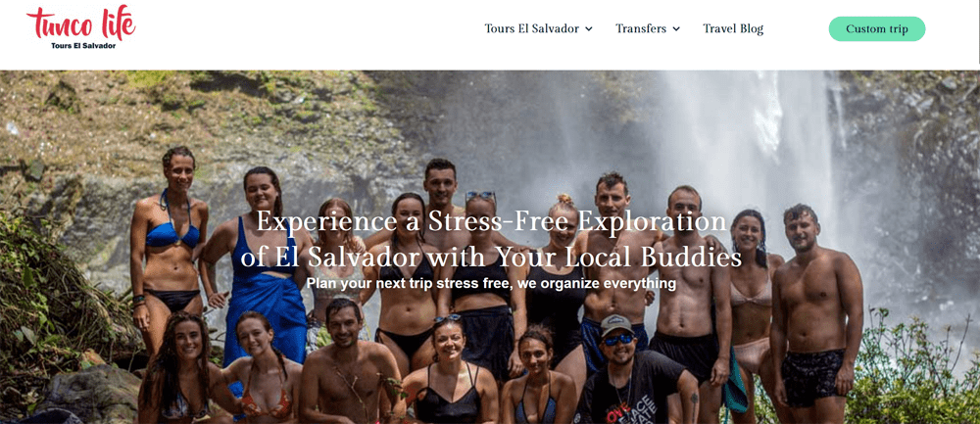Click the green Custom trip button
Screen dimensions: 980x424
point(877,28)
